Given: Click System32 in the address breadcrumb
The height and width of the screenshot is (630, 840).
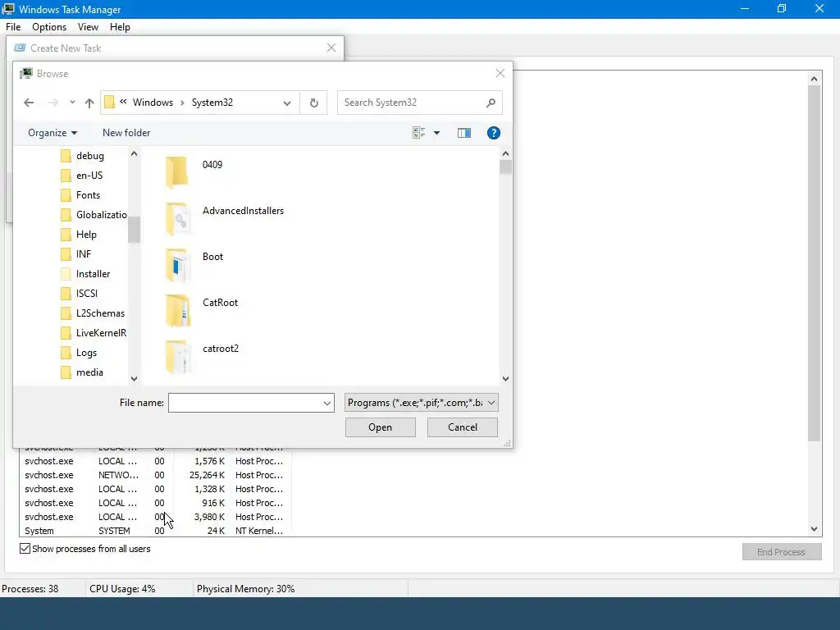Looking at the screenshot, I should click(x=212, y=103).
